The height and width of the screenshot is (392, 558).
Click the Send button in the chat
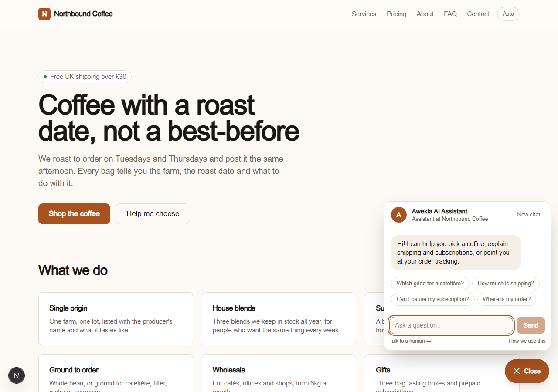click(x=531, y=325)
